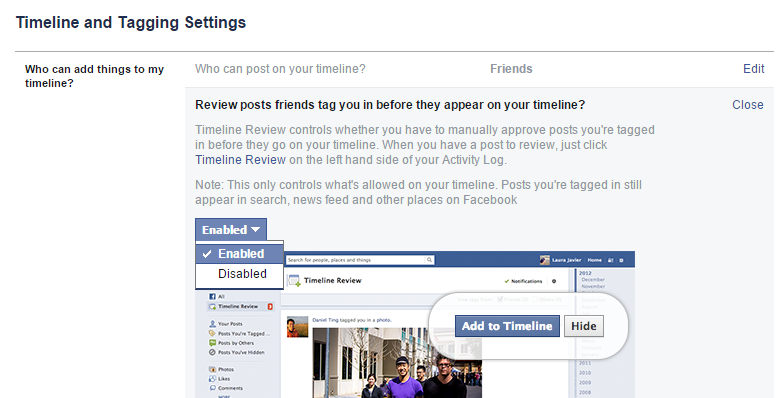Click the tagged group photo in preview

pos(397,363)
